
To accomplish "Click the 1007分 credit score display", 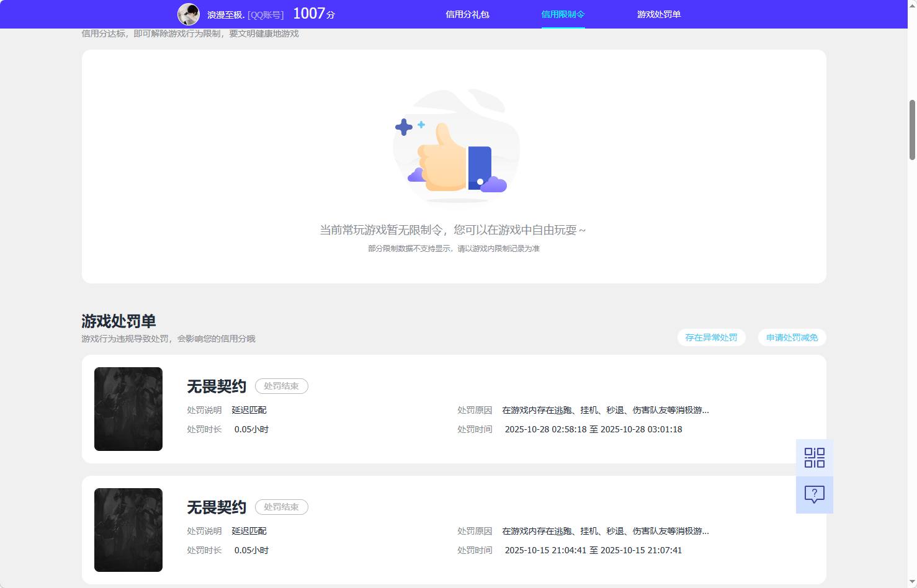I will 313,13.
